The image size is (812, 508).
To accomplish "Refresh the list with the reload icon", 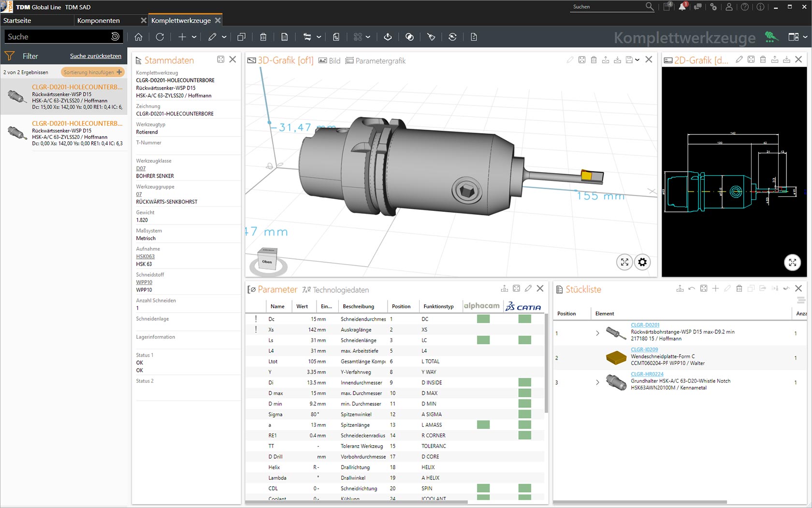I will [x=160, y=37].
